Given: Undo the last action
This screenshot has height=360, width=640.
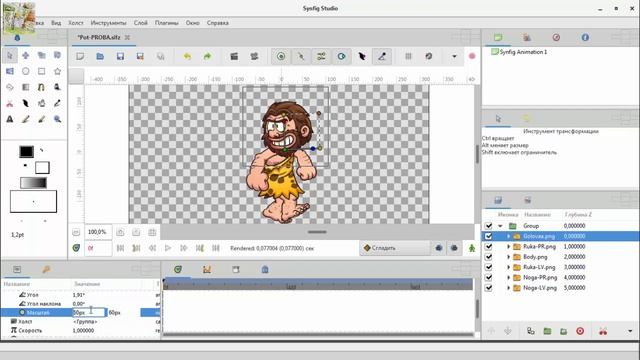Looking at the screenshot, I should point(187,56).
